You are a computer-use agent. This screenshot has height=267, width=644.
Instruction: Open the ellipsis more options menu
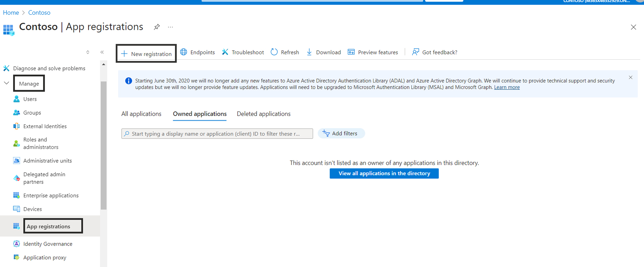point(170,27)
